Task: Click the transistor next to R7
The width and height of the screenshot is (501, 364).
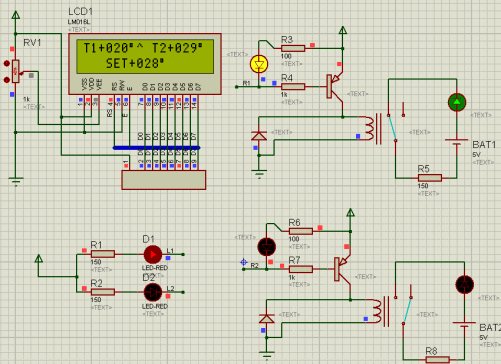Action: [343, 269]
